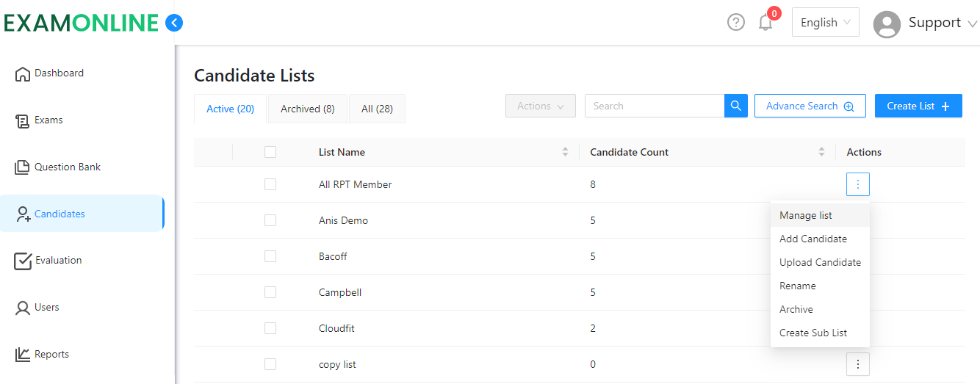The width and height of the screenshot is (980, 384).
Task: Click the Dashboard home icon in sidebar
Action: coord(23,73)
